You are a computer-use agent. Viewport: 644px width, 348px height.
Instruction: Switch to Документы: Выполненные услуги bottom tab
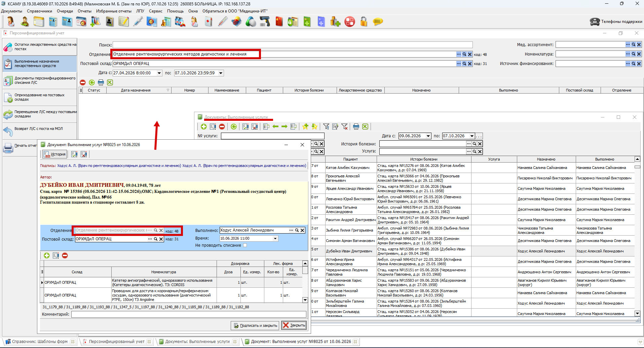(x=197, y=342)
